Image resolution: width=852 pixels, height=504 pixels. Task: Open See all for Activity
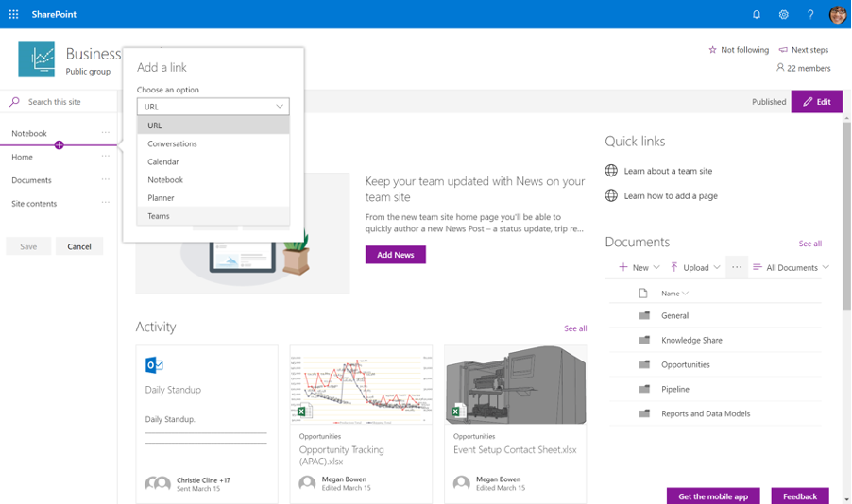click(575, 328)
